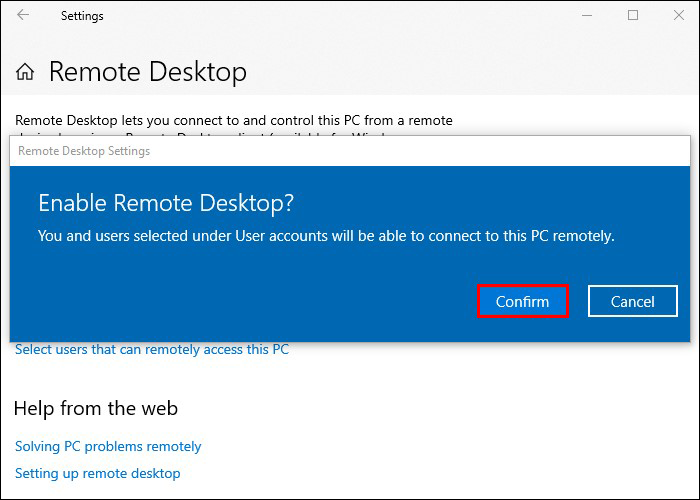Open Select users that can remotely access link
This screenshot has width=700, height=500.
point(151,350)
